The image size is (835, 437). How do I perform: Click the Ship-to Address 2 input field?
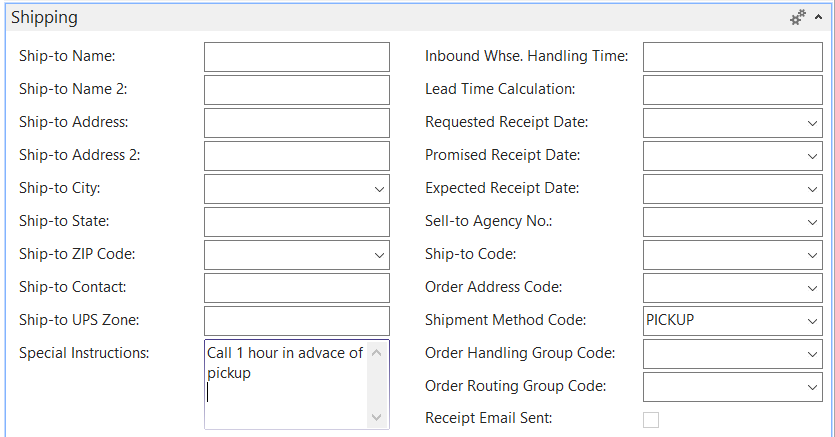click(297, 156)
